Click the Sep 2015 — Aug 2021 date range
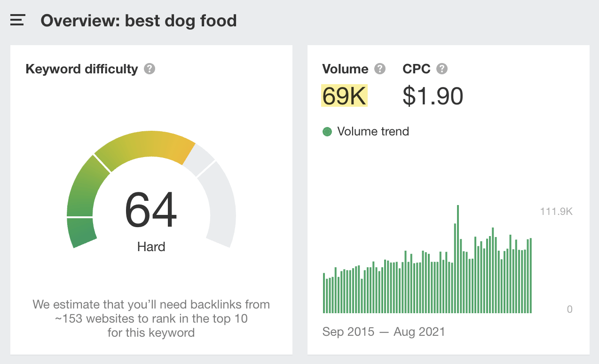The width and height of the screenshot is (599, 364). click(x=383, y=332)
